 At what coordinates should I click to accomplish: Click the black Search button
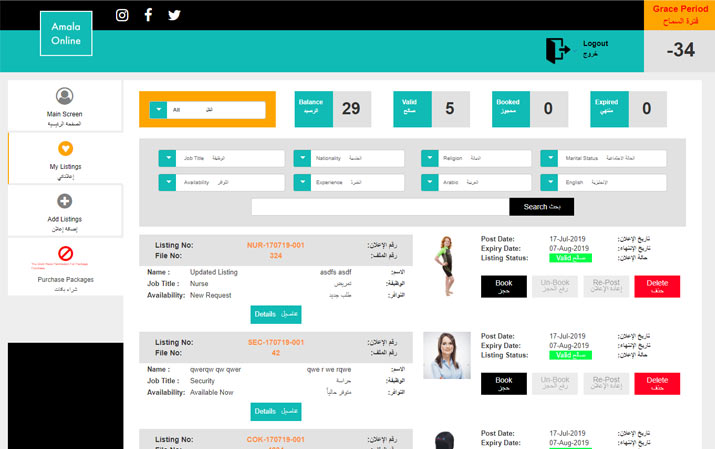pyautogui.click(x=541, y=207)
